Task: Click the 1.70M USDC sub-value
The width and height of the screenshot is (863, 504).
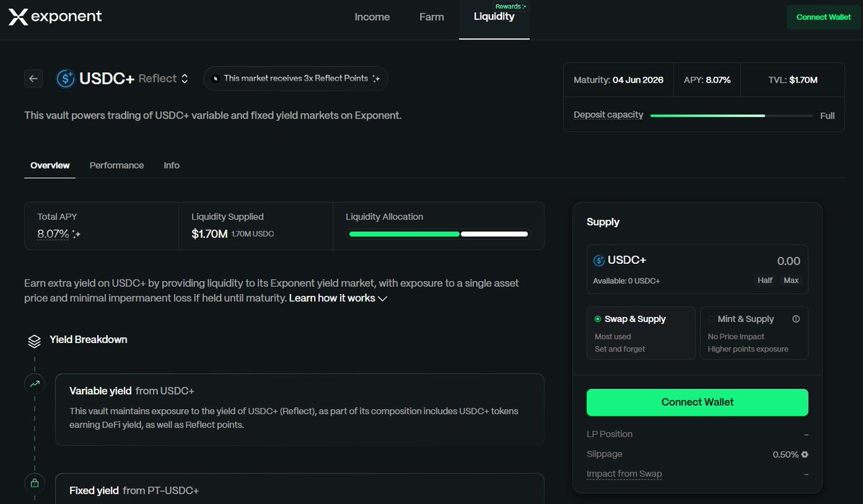Action: (x=252, y=234)
